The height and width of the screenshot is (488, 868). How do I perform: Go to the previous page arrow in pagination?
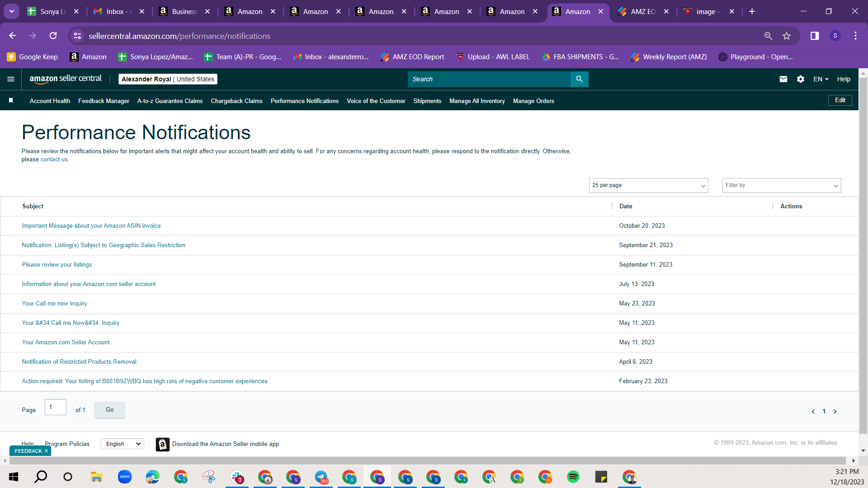[x=813, y=412]
